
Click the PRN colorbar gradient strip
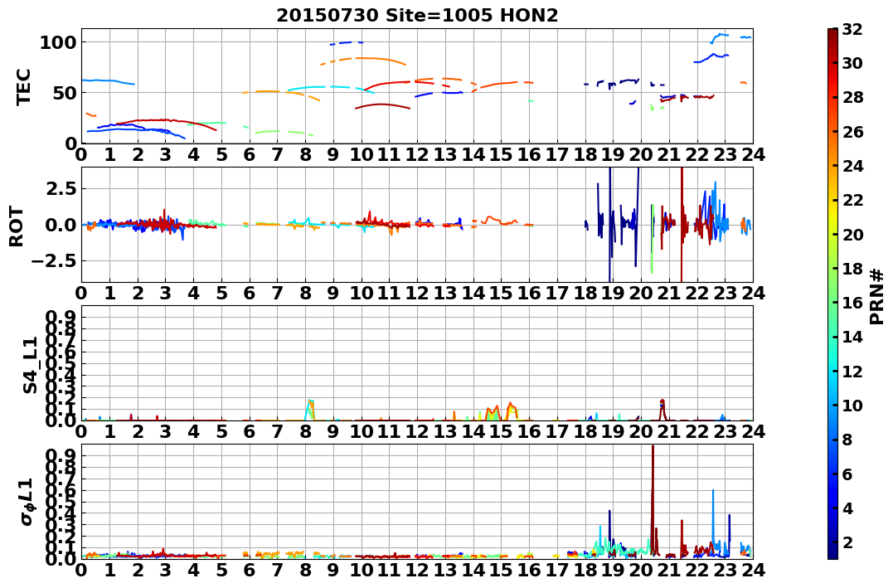pos(832,294)
